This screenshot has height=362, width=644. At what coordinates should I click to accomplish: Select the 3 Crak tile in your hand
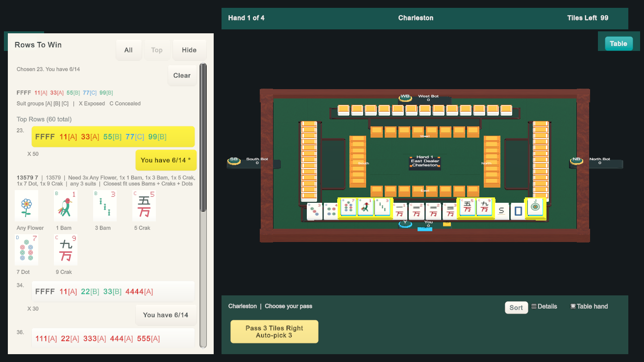point(450,211)
